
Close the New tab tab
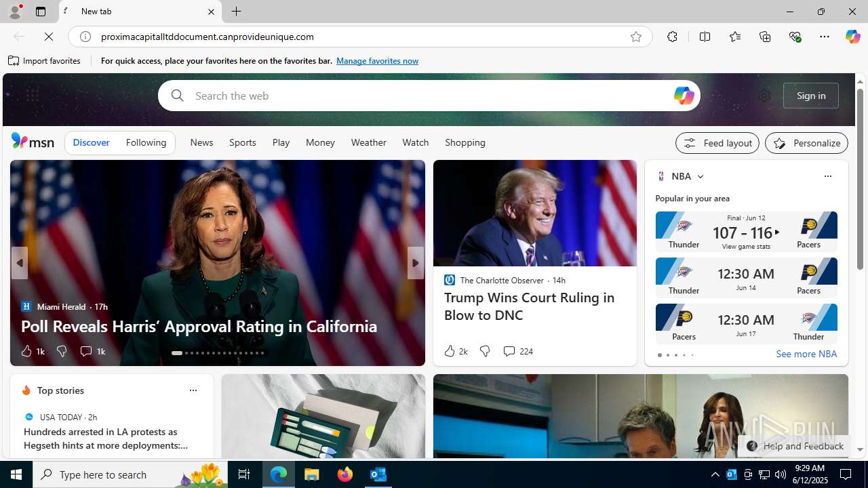pos(211,12)
